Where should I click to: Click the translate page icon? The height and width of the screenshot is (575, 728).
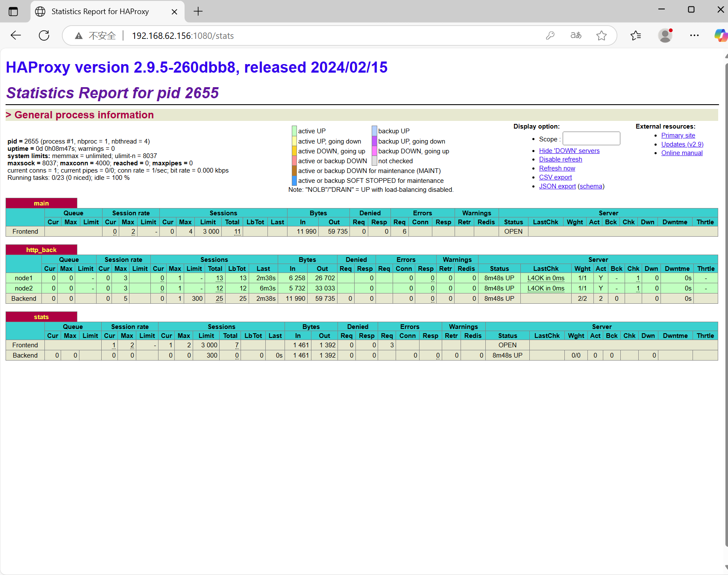[576, 35]
